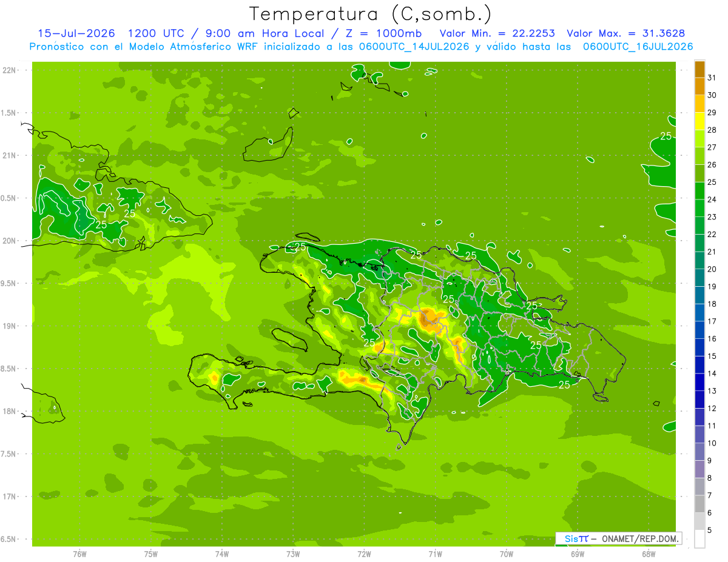
Task: Pick purple swatch between legend 9 and 10
Action: (699, 452)
